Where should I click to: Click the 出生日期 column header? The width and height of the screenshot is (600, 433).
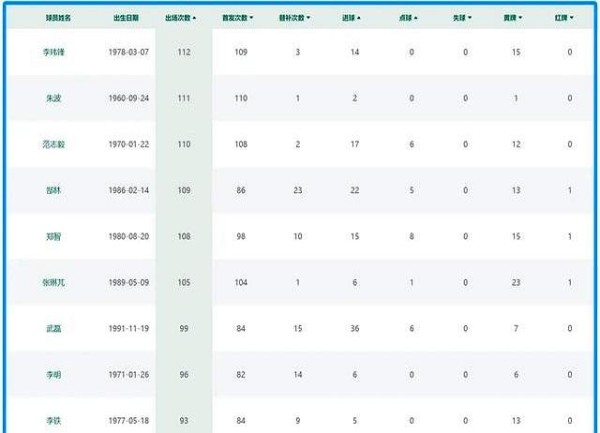pos(126,18)
